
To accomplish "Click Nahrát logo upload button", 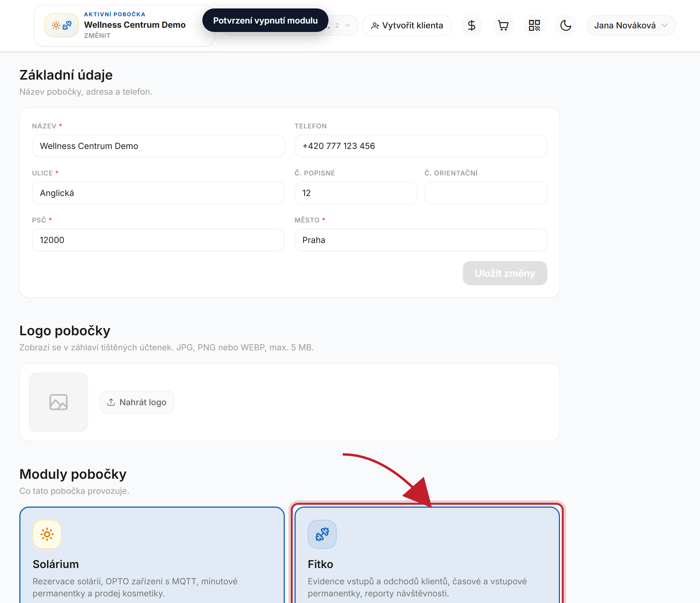I will tap(137, 402).
